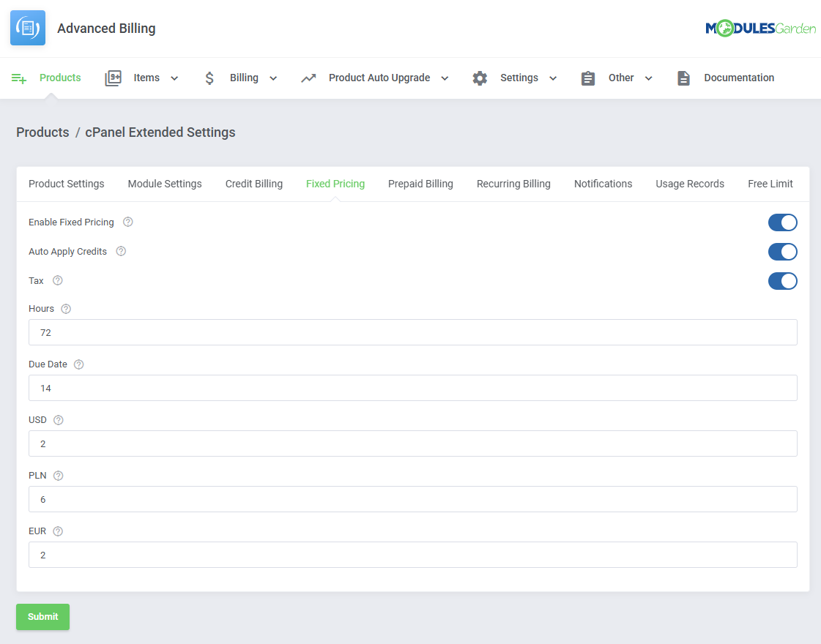The image size is (821, 644).
Task: Open help tooltip for Enable Fixed Pricing
Action: point(127,222)
